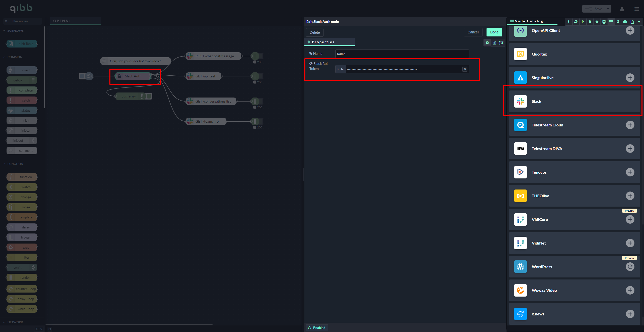The image size is (644, 332).
Task: Switch to the OPENAI flow tab
Action: [x=75, y=21]
